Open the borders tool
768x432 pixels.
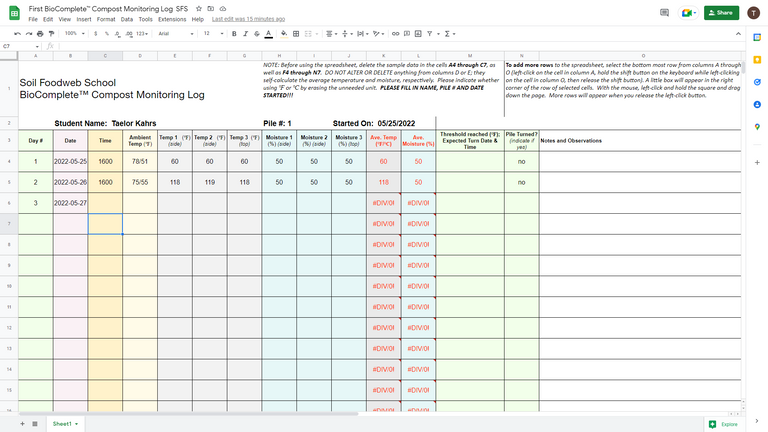coord(296,34)
